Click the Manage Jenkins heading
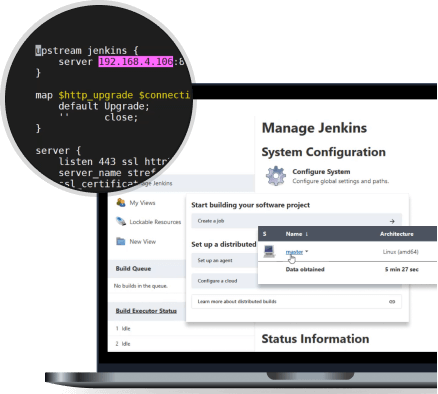The image size is (438, 394). click(314, 128)
